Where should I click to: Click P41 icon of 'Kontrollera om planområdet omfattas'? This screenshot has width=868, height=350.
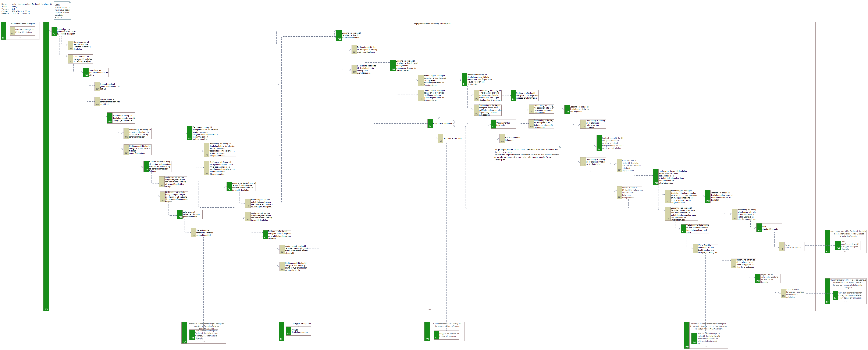click(x=54, y=31)
